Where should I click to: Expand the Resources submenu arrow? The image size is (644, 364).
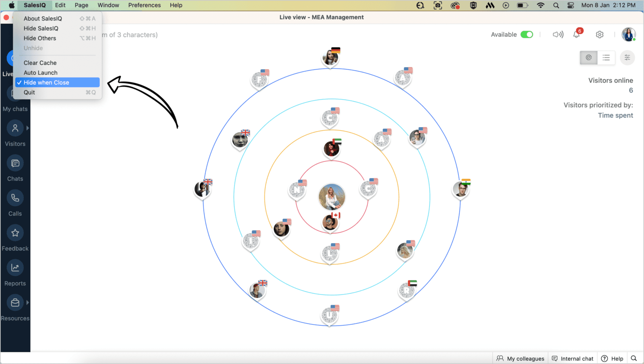pyautogui.click(x=28, y=302)
